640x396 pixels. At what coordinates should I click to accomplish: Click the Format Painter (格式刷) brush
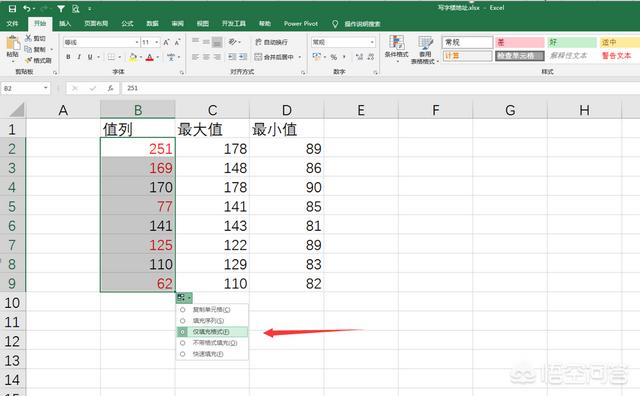(28, 60)
